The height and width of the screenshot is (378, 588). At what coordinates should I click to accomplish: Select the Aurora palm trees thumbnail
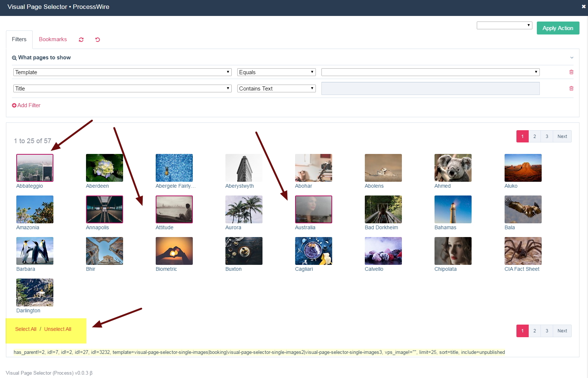coord(244,209)
